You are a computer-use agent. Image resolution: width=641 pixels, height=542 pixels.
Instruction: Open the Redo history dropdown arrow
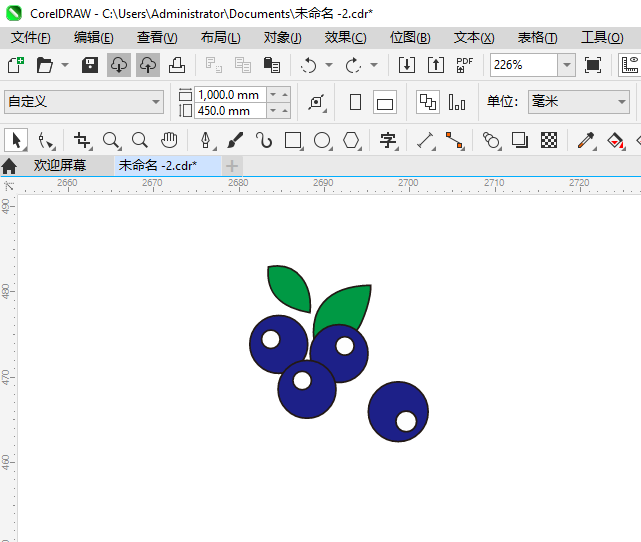tap(374, 65)
